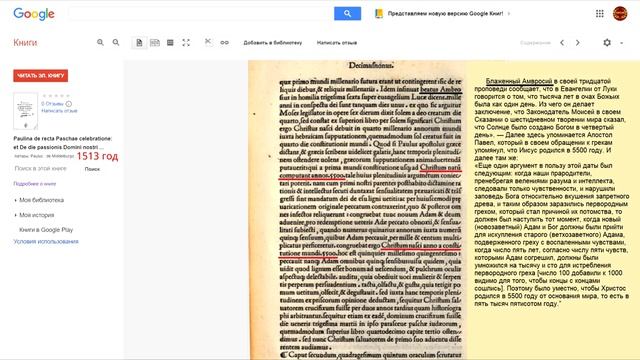Click Написать отзыв in the toolbar
This screenshot has height=360, width=640.
(x=337, y=42)
